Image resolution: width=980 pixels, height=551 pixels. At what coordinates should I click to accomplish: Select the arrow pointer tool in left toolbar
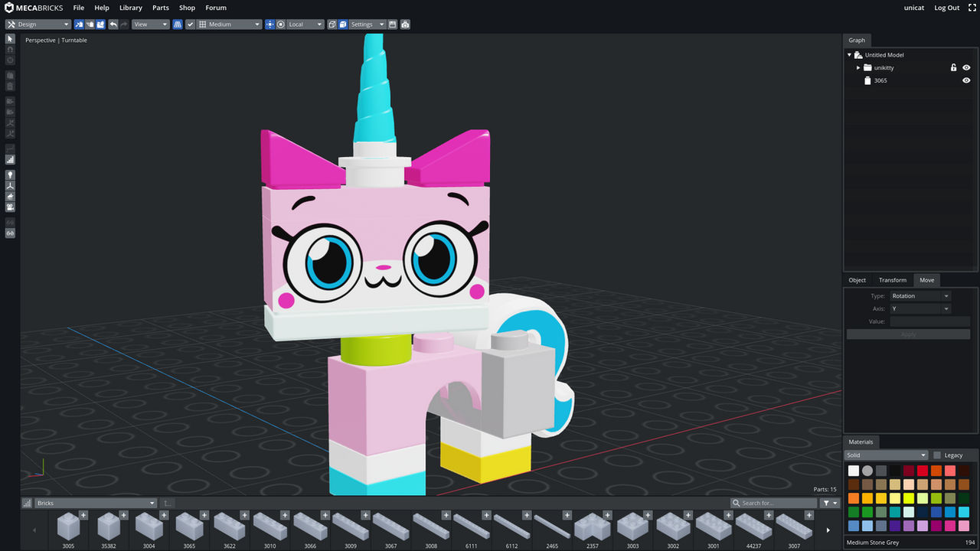(x=10, y=39)
